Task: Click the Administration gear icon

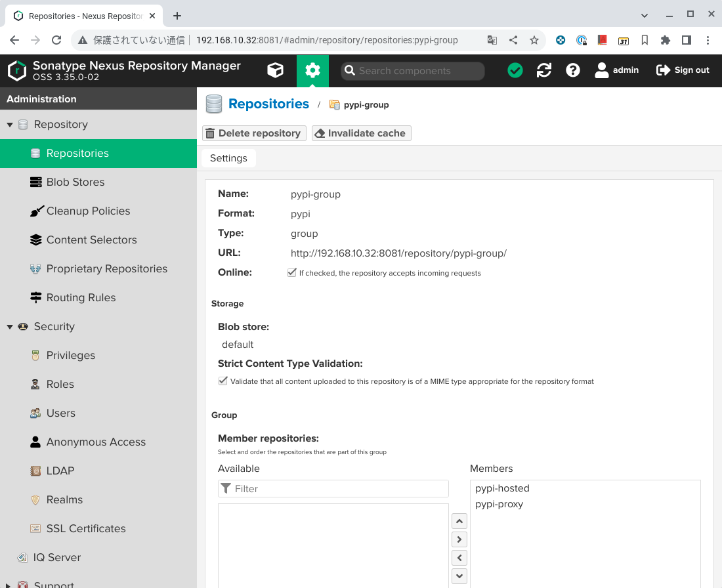Action: [312, 70]
